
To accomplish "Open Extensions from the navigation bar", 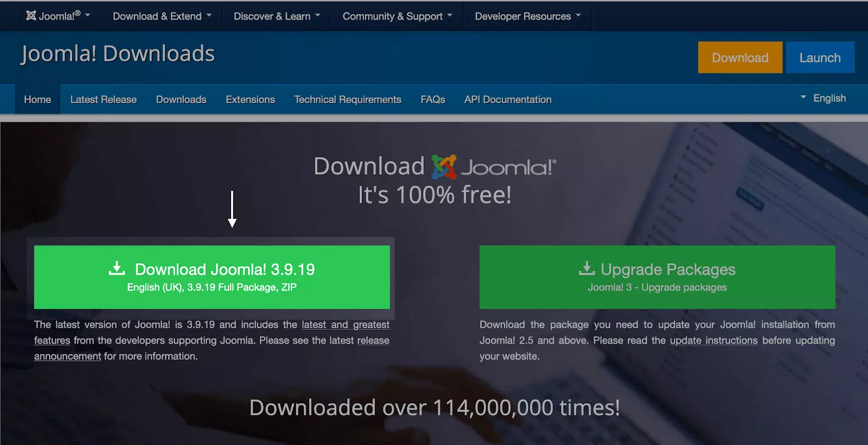I will click(250, 100).
